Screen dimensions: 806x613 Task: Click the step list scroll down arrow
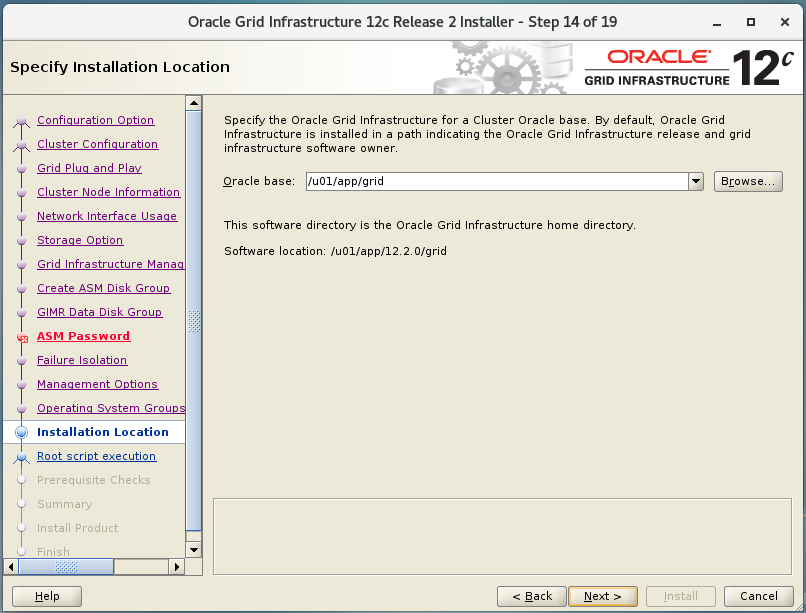(194, 550)
